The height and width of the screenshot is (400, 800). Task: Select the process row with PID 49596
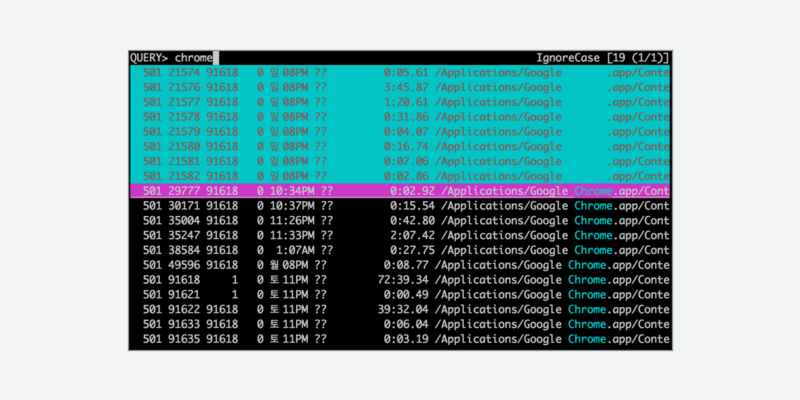[x=399, y=265]
